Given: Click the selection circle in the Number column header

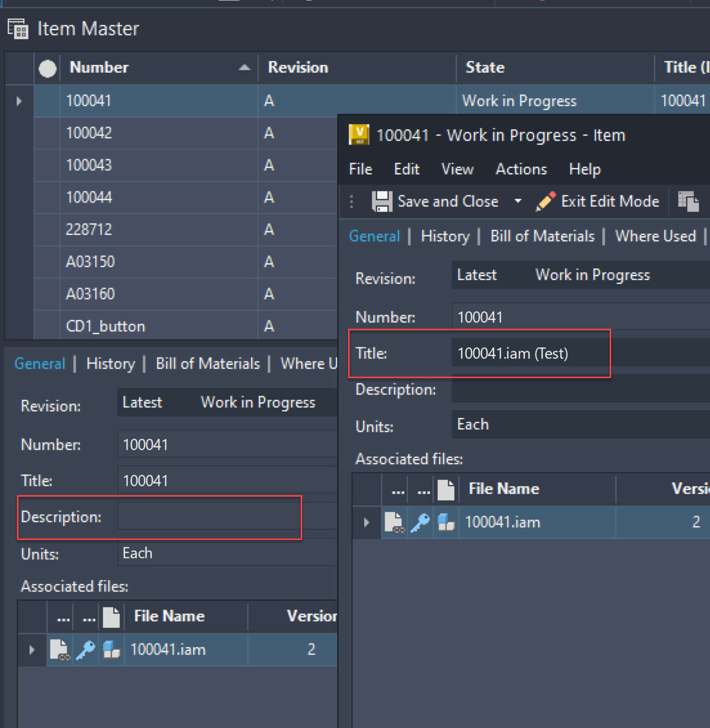Looking at the screenshot, I should [47, 67].
